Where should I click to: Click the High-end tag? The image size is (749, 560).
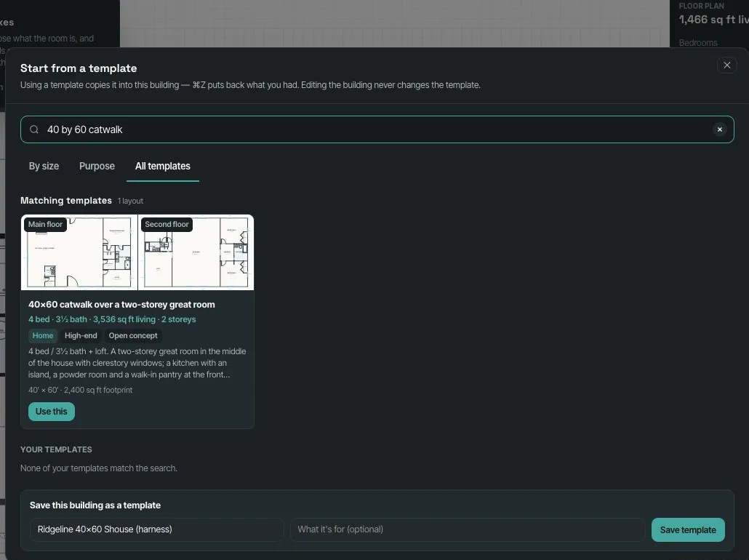tap(81, 335)
